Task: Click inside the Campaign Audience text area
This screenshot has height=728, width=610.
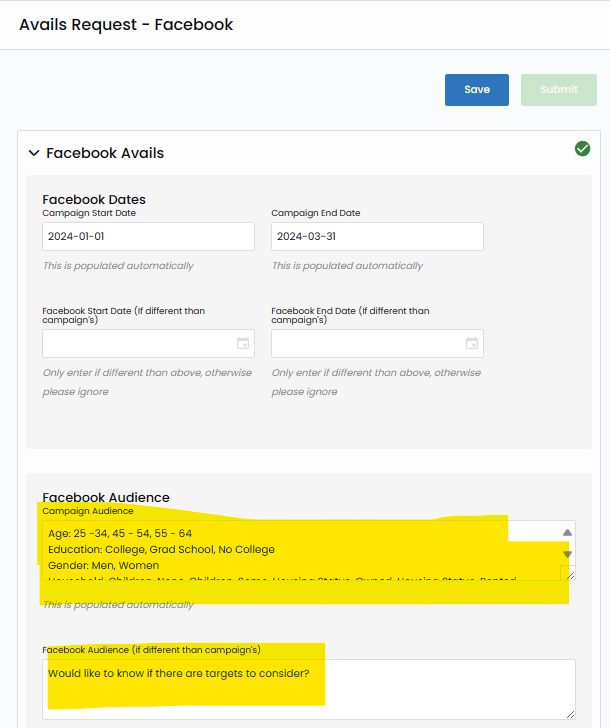Action: [x=300, y=550]
